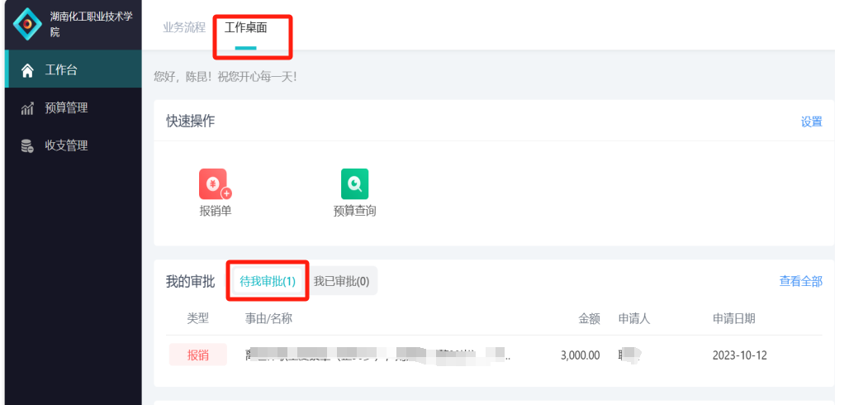Click the 3,000.00 amount cell
This screenshot has height=405, width=868.
pyautogui.click(x=580, y=355)
